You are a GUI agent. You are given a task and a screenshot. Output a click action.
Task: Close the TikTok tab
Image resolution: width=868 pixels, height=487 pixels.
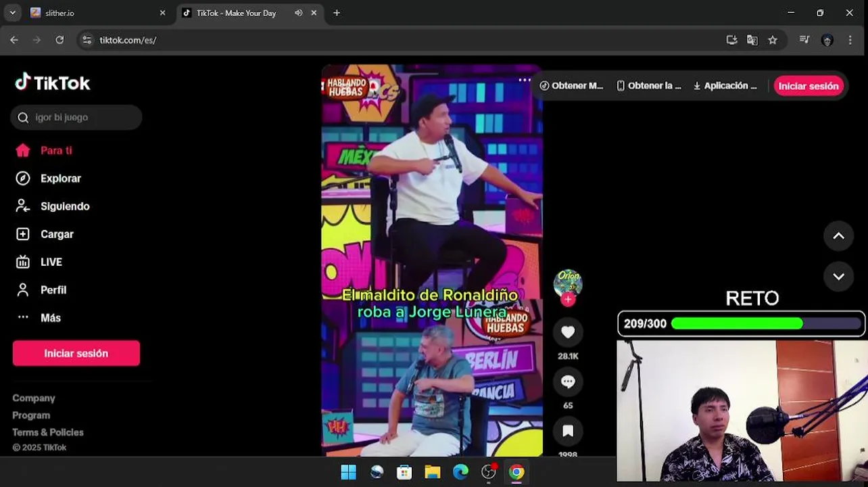[x=314, y=13]
